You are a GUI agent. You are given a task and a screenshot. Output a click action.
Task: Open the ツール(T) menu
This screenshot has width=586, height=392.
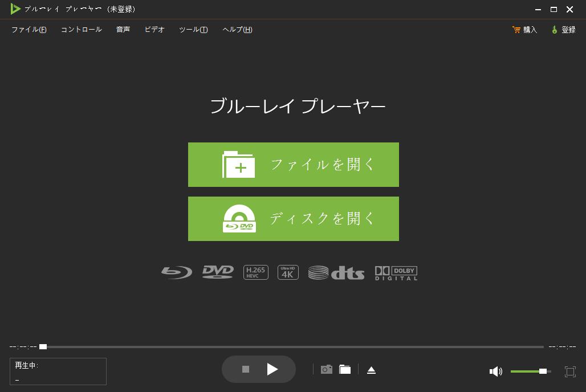coord(193,30)
